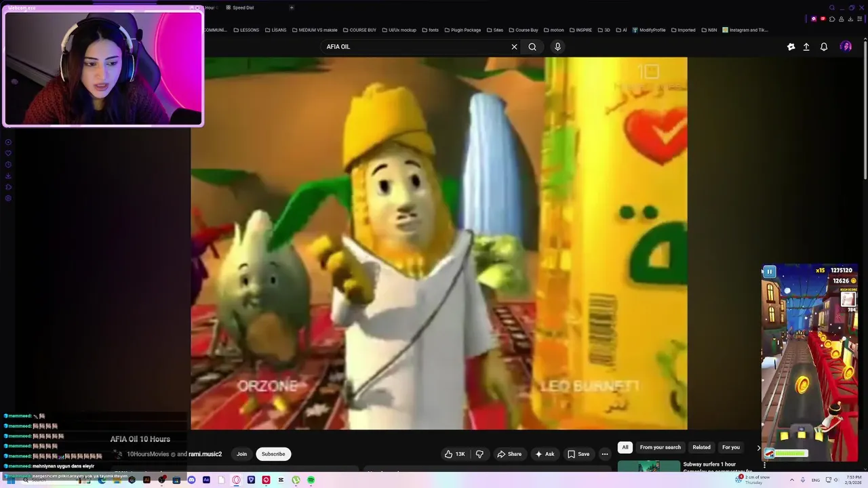This screenshot has height=488, width=868.
Task: Open Adobe Illustrator from the taskbar
Action: [x=146, y=480]
